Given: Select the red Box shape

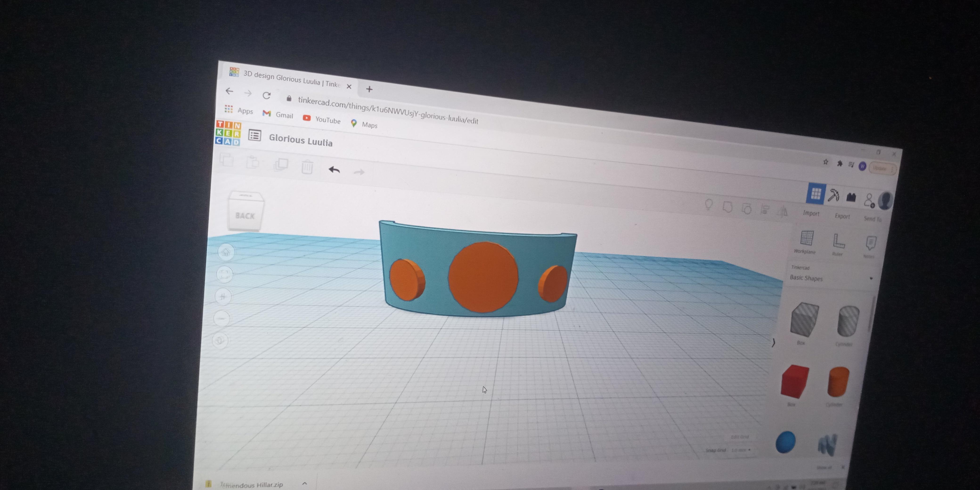Looking at the screenshot, I should click(x=795, y=382).
